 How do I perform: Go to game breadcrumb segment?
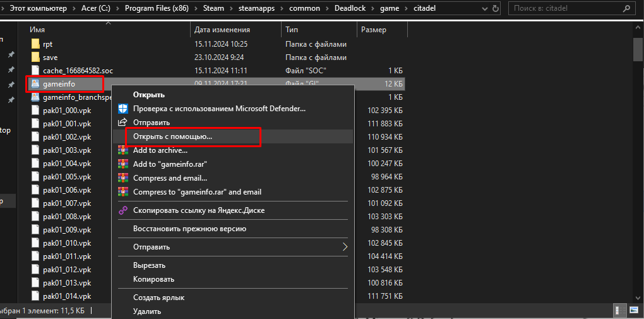tap(390, 8)
